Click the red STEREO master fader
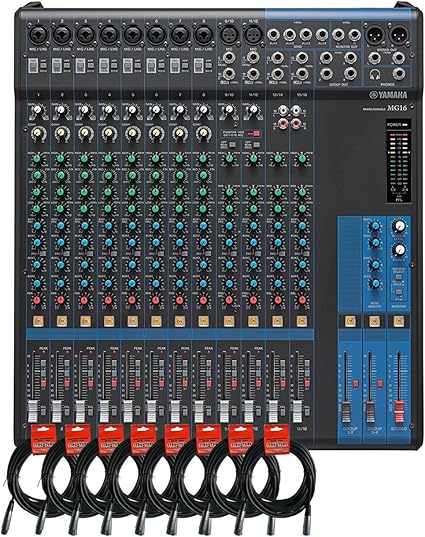 (x=399, y=411)
